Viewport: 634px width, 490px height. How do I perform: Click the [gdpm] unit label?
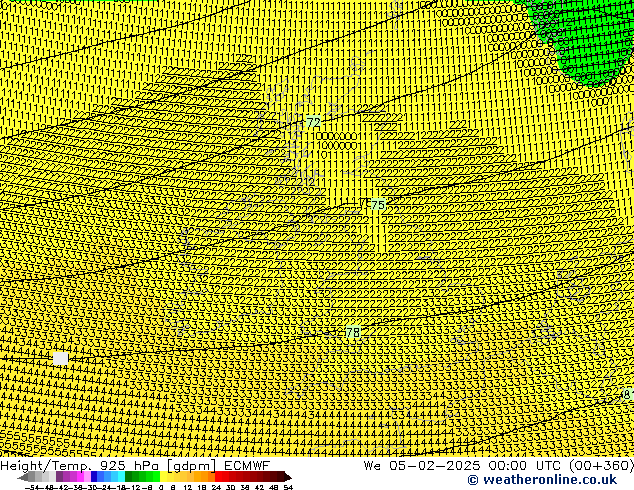coord(188,465)
